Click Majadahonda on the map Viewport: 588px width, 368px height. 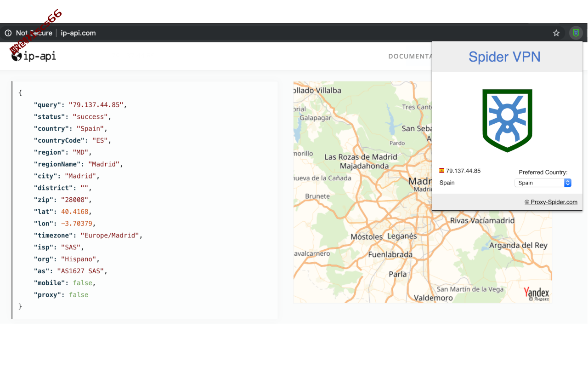point(364,166)
